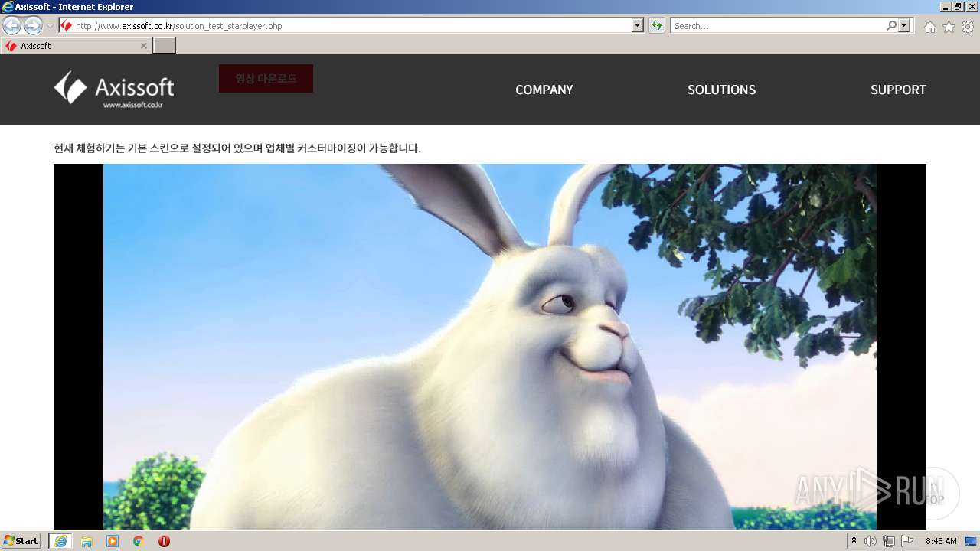Open recent pages dropdown next to Forward

[x=50, y=26]
